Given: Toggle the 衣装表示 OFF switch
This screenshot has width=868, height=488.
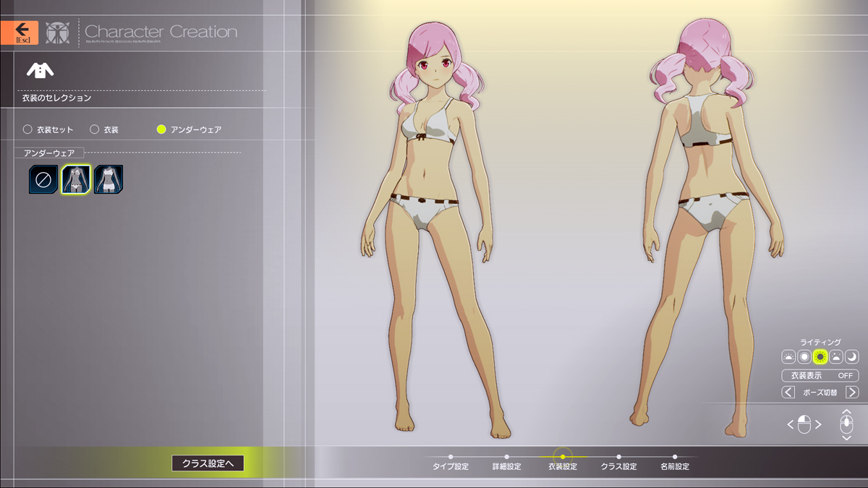Looking at the screenshot, I should coord(820,375).
